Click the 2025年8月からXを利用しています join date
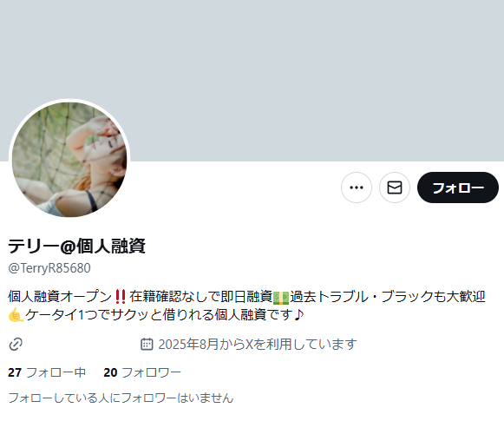 pos(258,344)
